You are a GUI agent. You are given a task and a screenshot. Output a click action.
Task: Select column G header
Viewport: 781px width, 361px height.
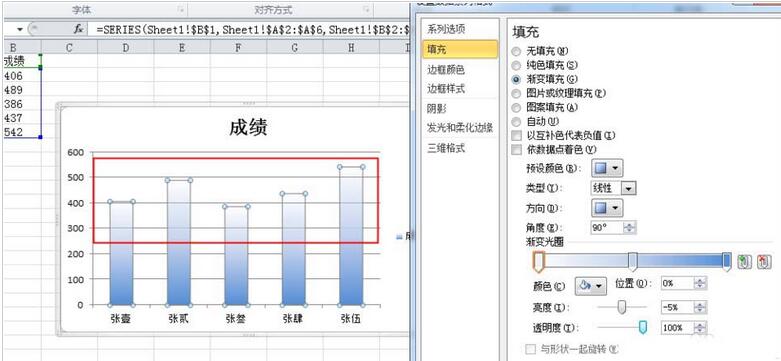pos(294,47)
